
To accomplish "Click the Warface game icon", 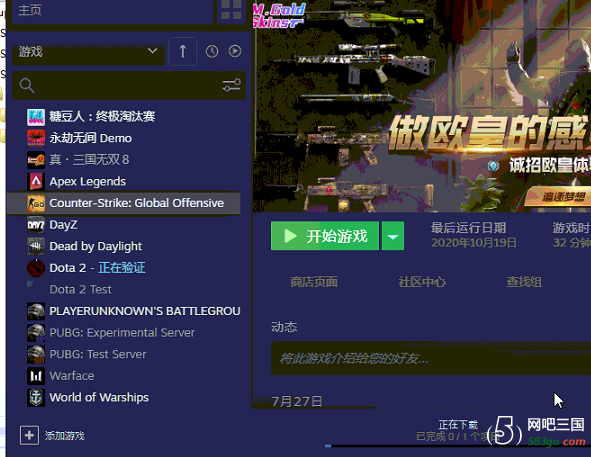I will pyautogui.click(x=36, y=376).
